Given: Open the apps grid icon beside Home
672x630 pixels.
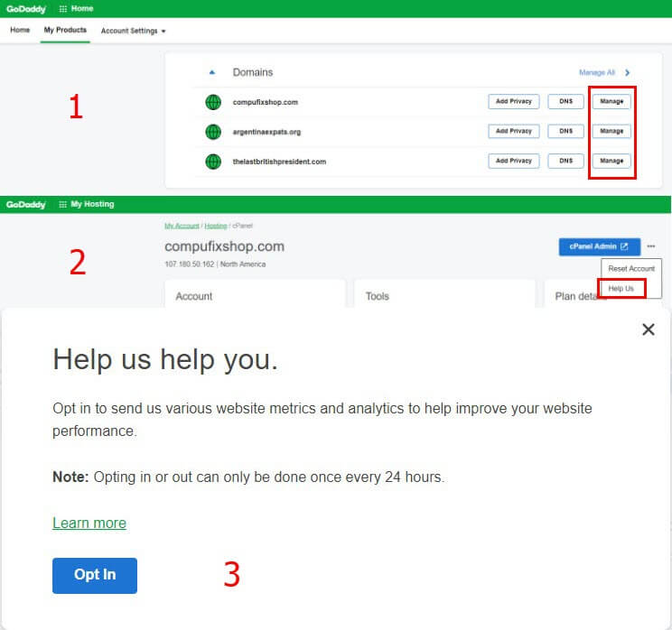Looking at the screenshot, I should [62, 9].
